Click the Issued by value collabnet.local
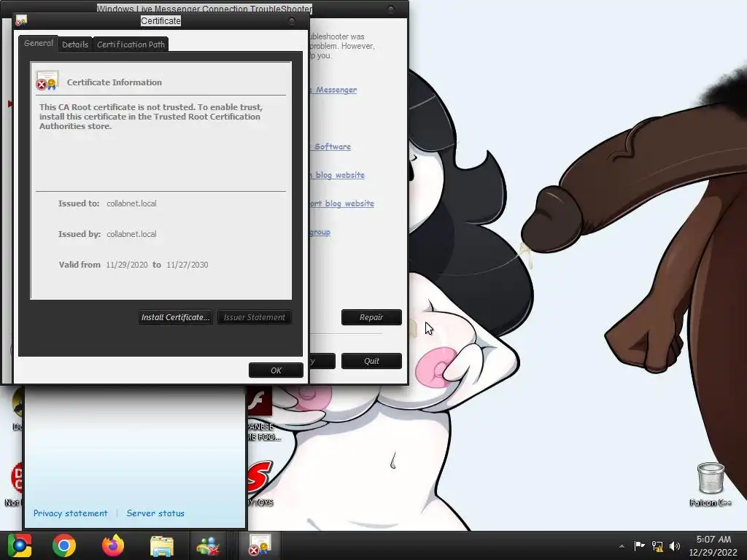 click(131, 234)
